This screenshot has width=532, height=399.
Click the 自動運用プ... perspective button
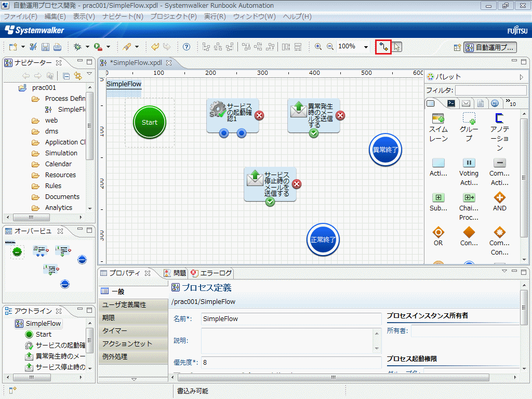tap(490, 47)
